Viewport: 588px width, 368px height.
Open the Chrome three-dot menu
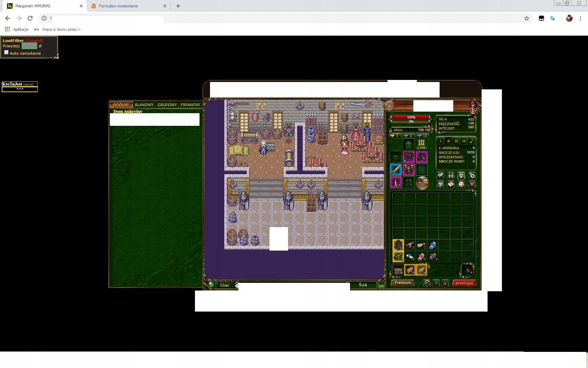click(581, 18)
